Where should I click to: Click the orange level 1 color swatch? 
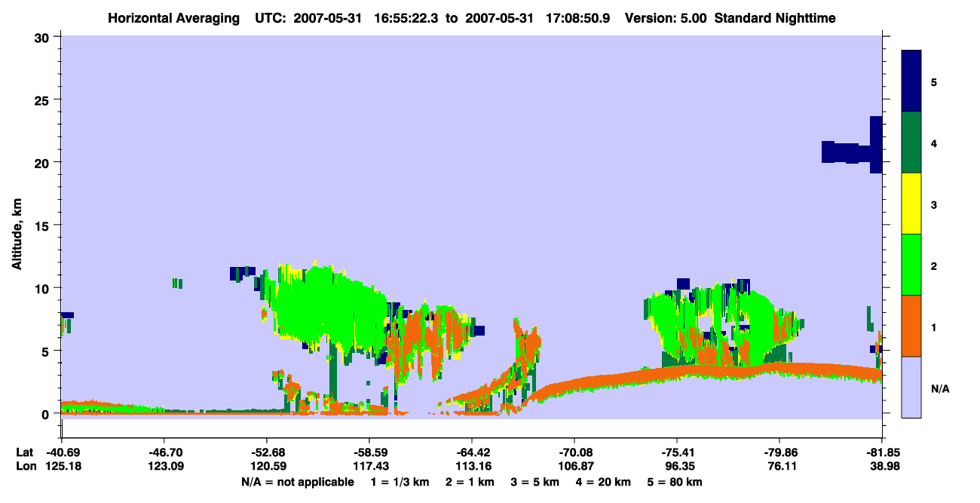(911, 326)
